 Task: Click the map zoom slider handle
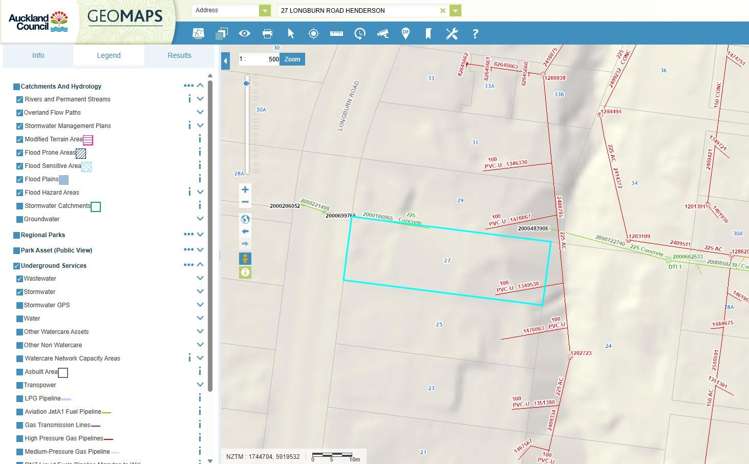pyautogui.click(x=246, y=83)
